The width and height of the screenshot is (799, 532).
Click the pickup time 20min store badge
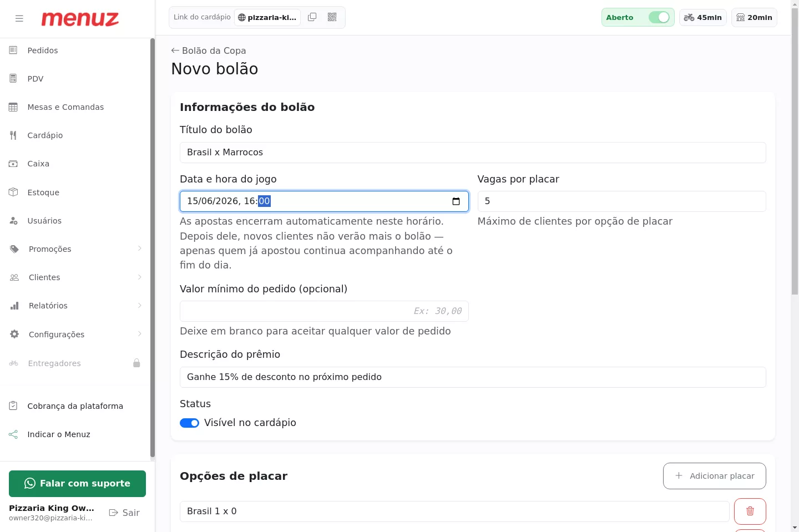[x=754, y=17]
